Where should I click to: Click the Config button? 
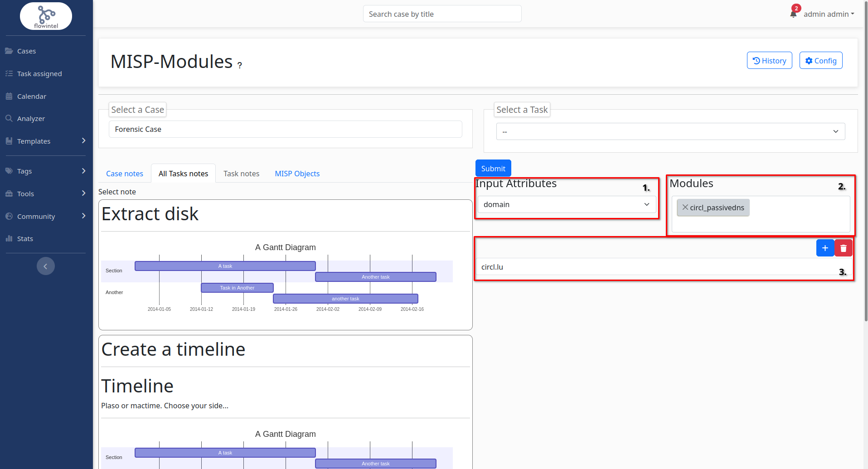pyautogui.click(x=821, y=60)
